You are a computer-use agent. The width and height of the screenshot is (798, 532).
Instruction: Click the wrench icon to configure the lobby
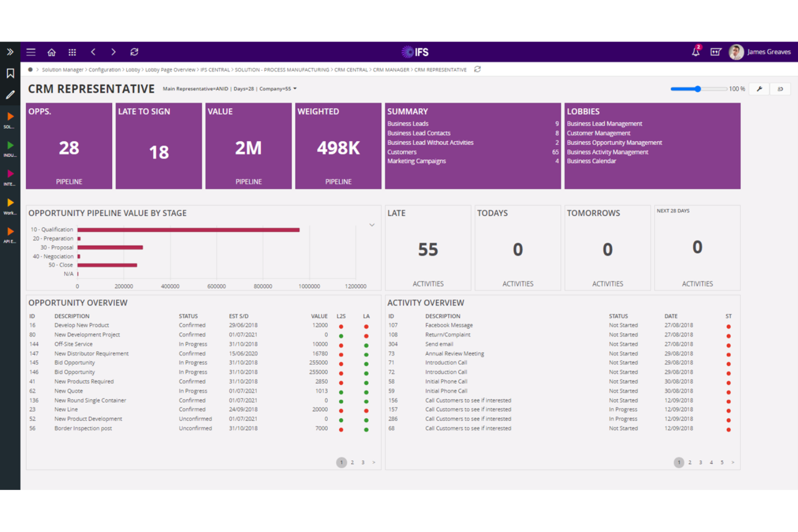759,88
